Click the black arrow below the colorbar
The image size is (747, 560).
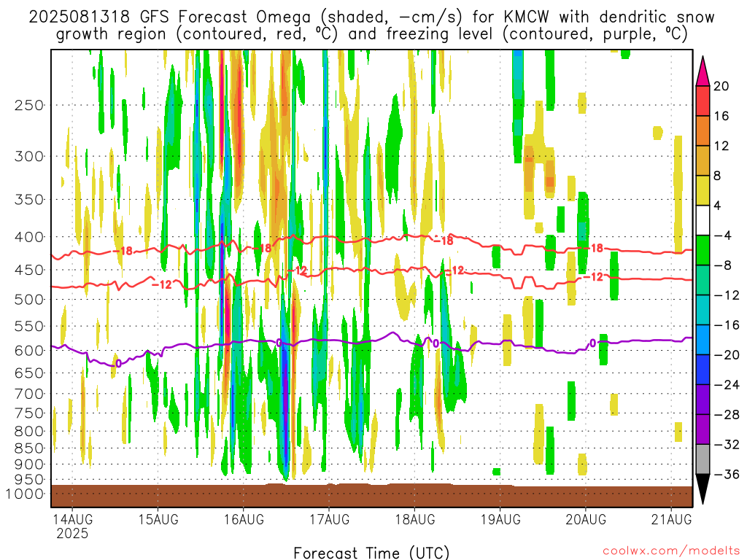tap(703, 489)
